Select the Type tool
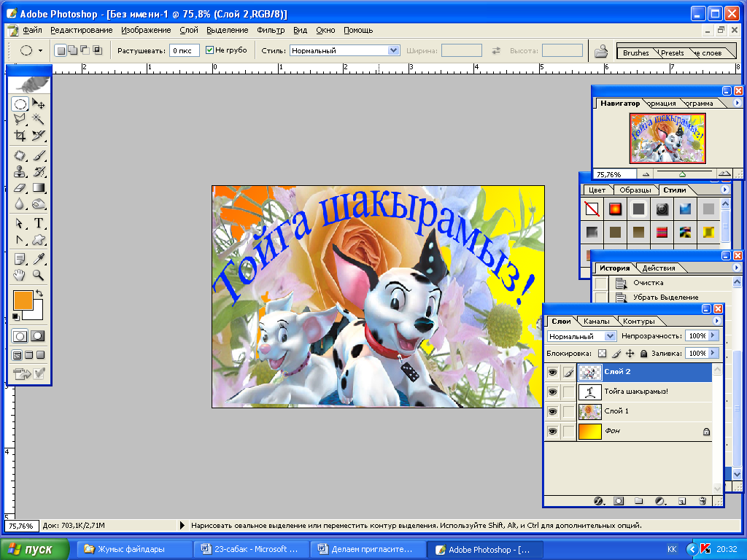747x560 pixels. [39, 223]
